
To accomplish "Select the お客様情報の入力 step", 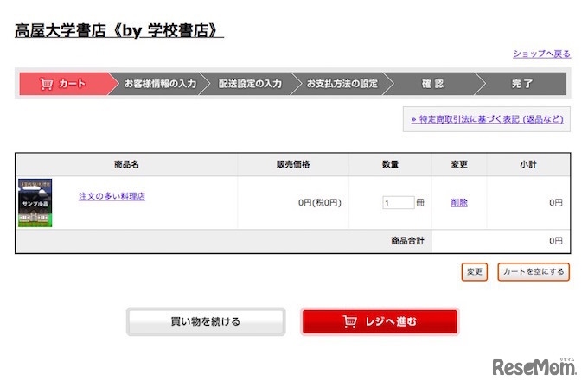I will pos(160,84).
